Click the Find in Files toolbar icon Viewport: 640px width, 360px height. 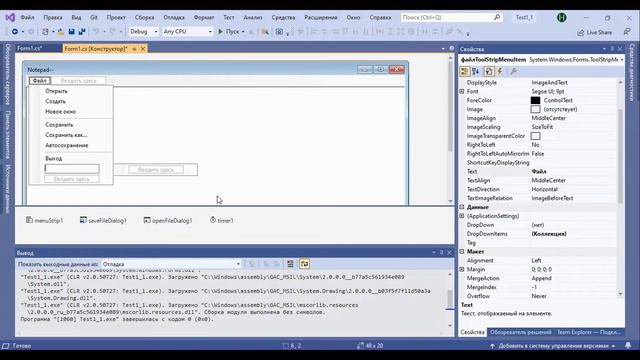tap(265, 31)
